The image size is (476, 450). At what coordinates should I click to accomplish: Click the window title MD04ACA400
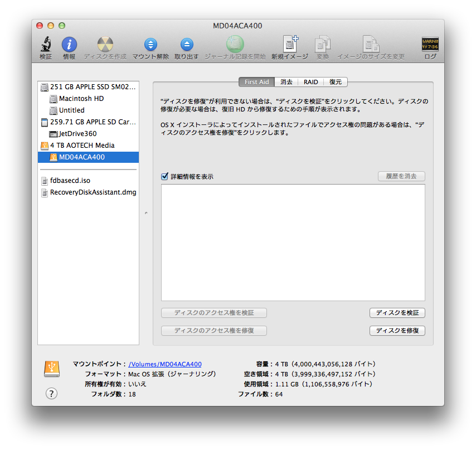coord(237,26)
